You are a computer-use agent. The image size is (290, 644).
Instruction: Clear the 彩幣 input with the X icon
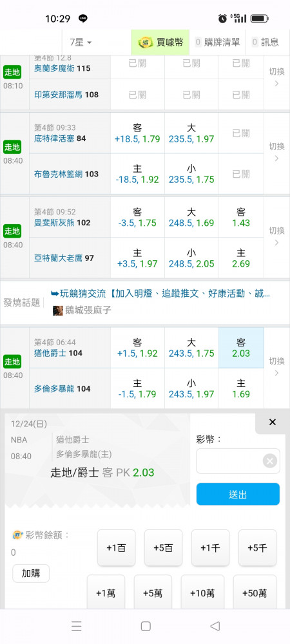[269, 461]
